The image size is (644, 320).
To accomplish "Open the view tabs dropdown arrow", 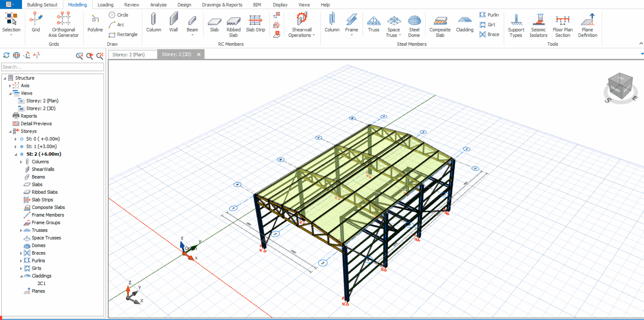I will tap(642, 54).
